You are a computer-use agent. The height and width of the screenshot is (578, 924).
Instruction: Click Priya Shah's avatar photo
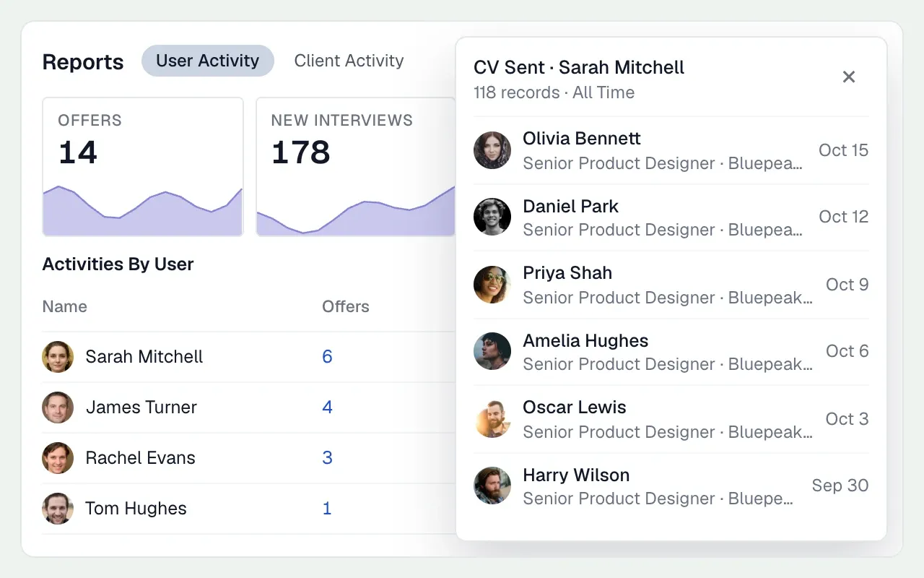tap(492, 285)
